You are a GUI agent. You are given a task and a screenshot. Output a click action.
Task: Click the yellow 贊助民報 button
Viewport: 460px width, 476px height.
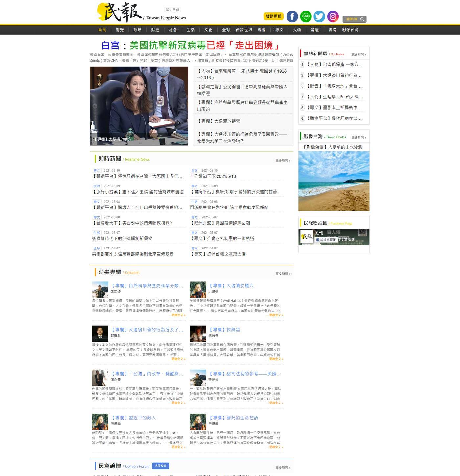(x=274, y=15)
